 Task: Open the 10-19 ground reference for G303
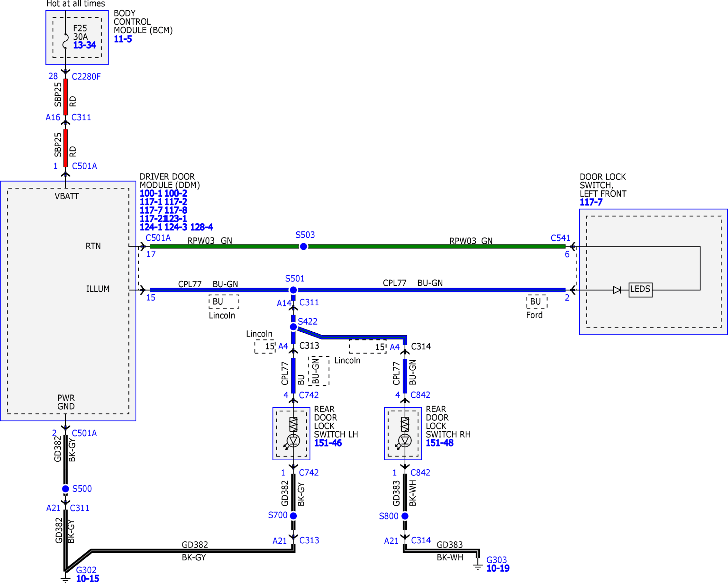pyautogui.click(x=498, y=568)
